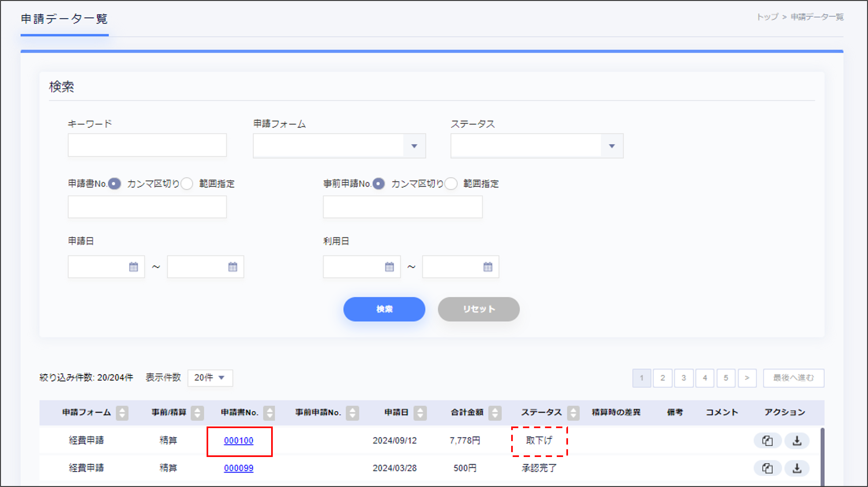Select 範囲指定 radio for 事前申請No.
Image resolution: width=868 pixels, height=487 pixels.
(451, 184)
